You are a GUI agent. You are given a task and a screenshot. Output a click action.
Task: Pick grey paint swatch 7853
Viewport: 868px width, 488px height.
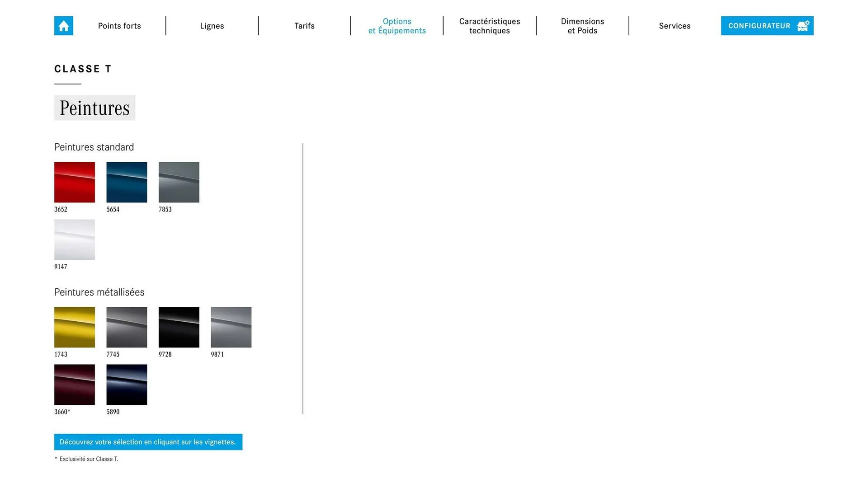[x=179, y=182]
